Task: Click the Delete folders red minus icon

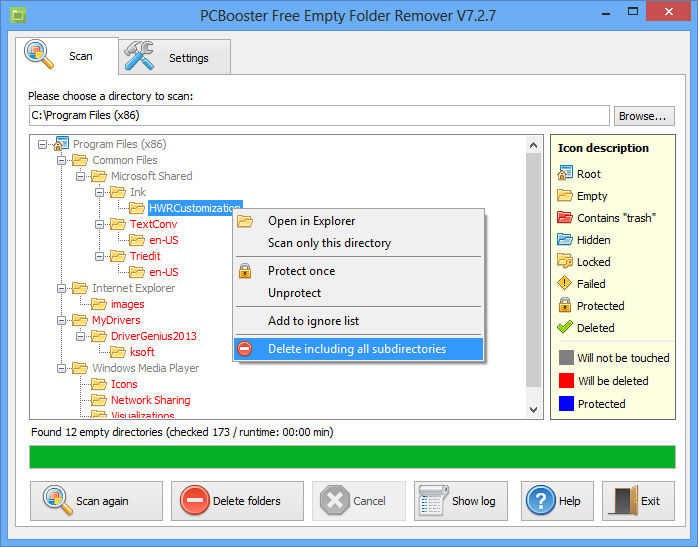Action: click(x=195, y=500)
